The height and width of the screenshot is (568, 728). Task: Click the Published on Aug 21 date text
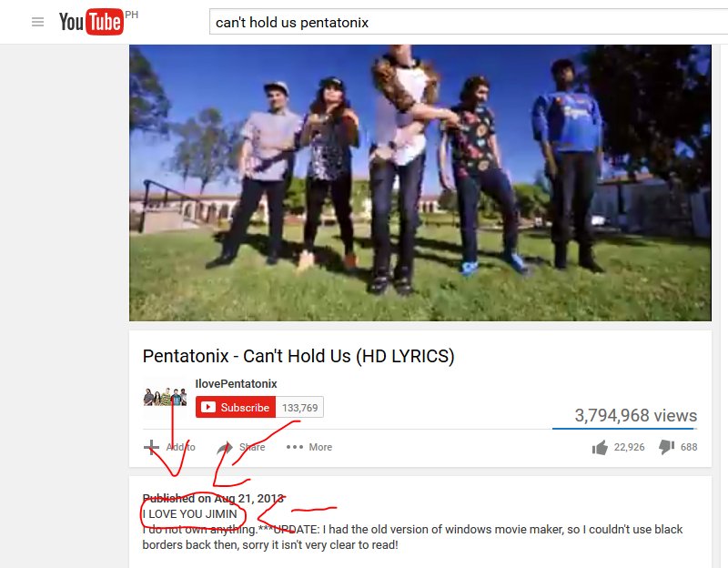pos(213,498)
